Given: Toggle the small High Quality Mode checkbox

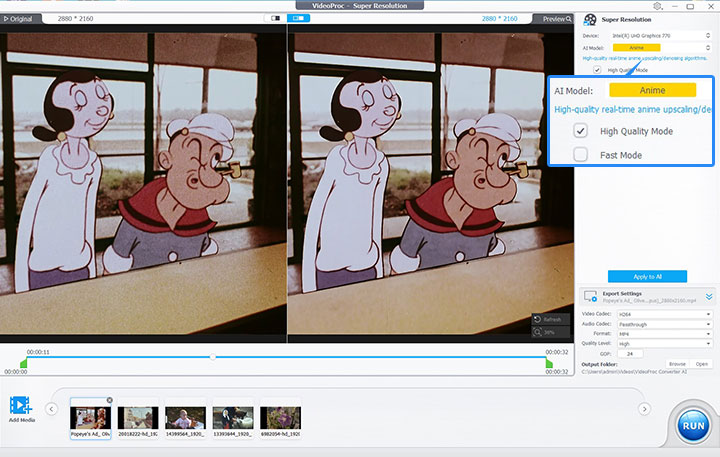Looking at the screenshot, I should pyautogui.click(x=597, y=70).
